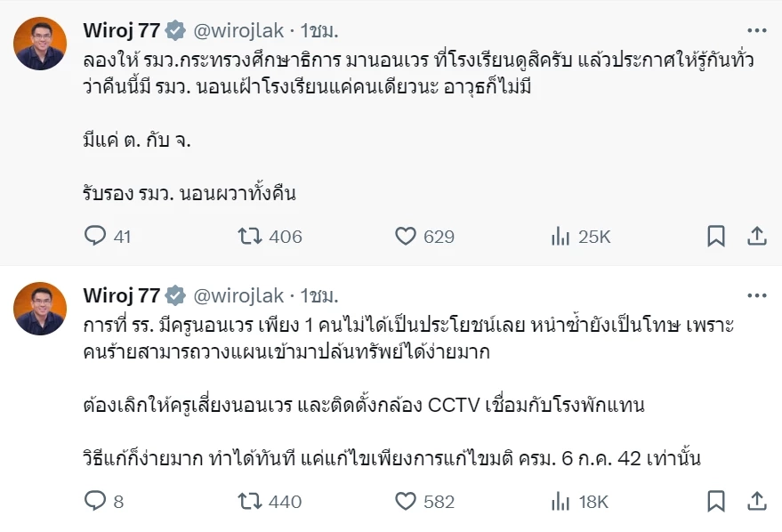
Task: Open the reply icon on the first tweet
Action: point(93,237)
